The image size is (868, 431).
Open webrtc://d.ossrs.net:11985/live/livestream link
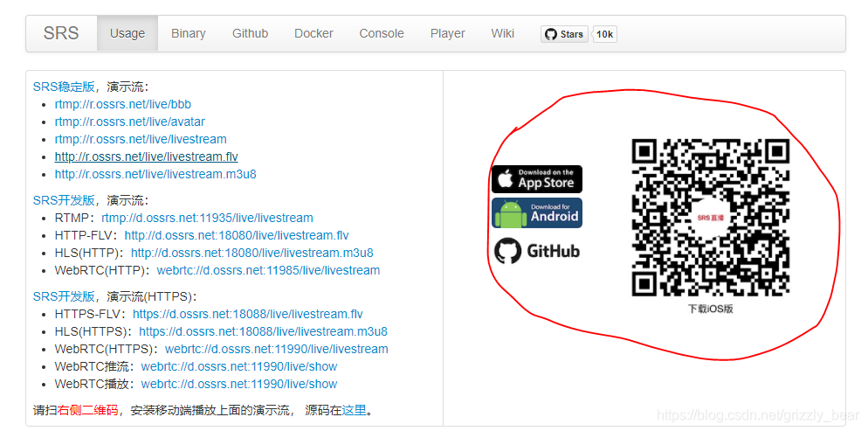coord(268,270)
